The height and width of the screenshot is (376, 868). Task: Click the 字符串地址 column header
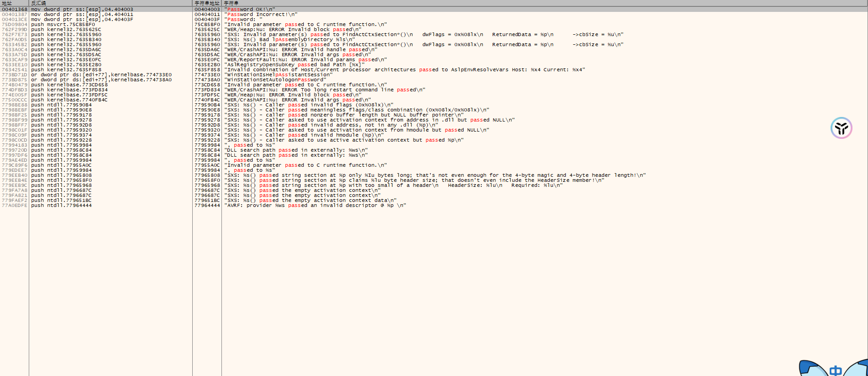tap(207, 3)
